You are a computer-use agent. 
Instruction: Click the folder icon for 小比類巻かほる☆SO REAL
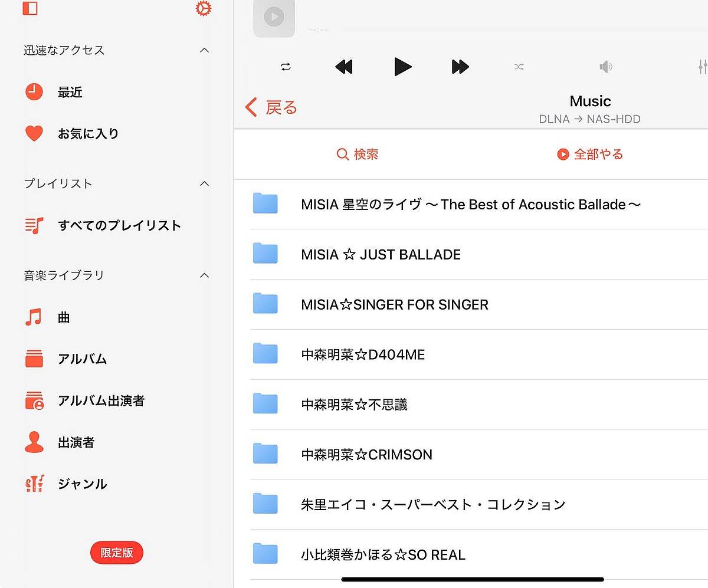265,553
